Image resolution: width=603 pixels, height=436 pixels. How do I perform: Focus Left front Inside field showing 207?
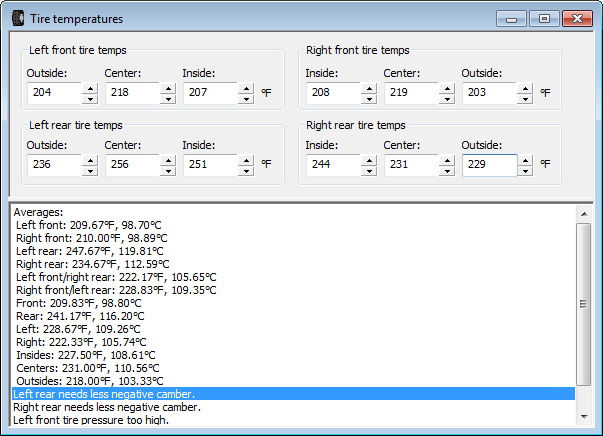[211, 93]
